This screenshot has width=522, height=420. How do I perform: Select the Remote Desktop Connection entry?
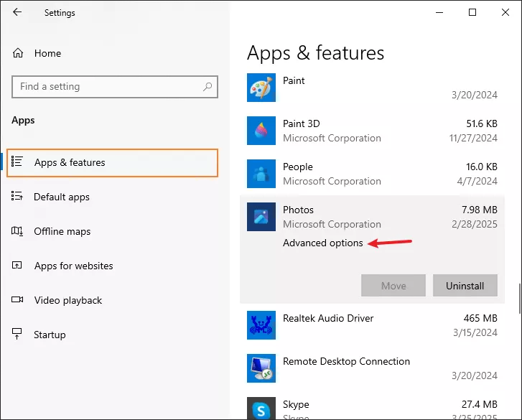pyautogui.click(x=346, y=361)
